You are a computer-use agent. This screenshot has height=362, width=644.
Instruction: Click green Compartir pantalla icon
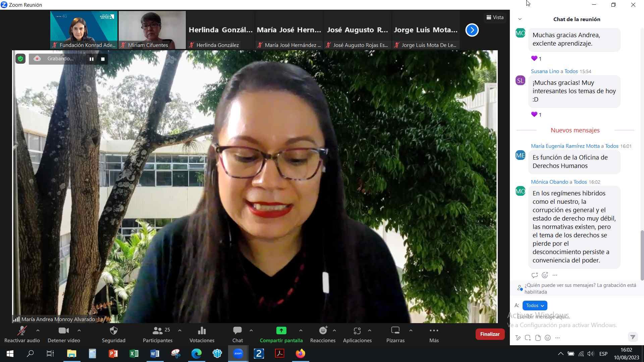point(281,331)
